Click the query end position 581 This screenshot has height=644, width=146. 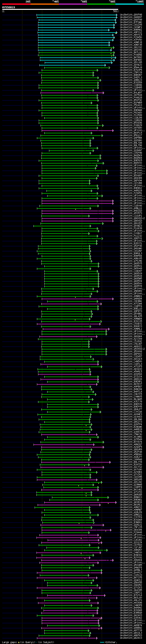point(115,11)
